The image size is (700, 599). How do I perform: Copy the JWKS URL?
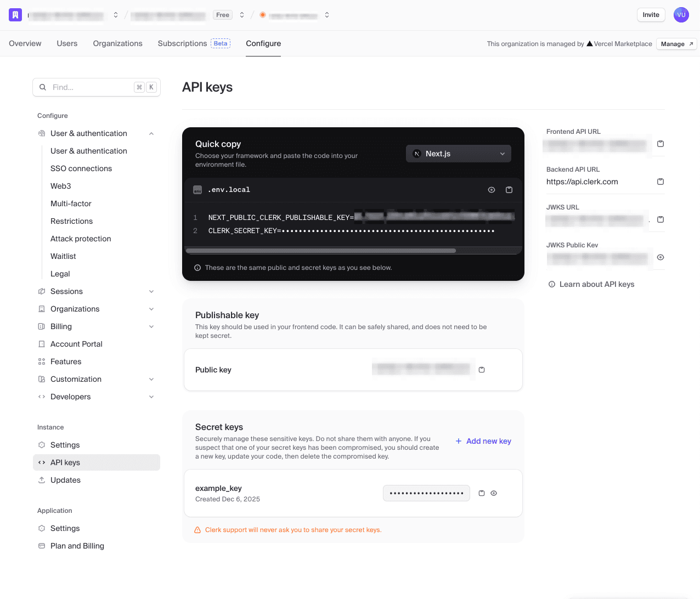(x=661, y=219)
